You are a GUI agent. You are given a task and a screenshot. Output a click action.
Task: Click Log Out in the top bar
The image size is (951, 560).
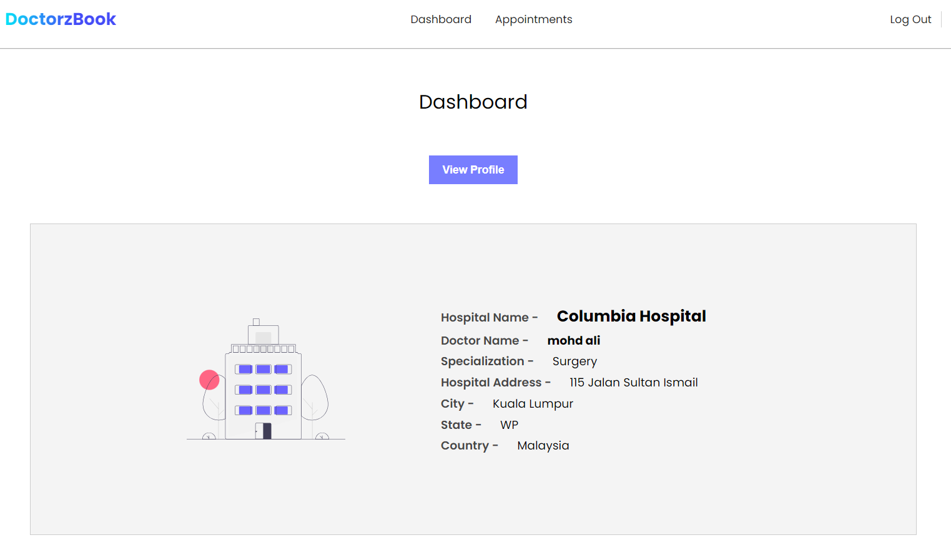910,19
